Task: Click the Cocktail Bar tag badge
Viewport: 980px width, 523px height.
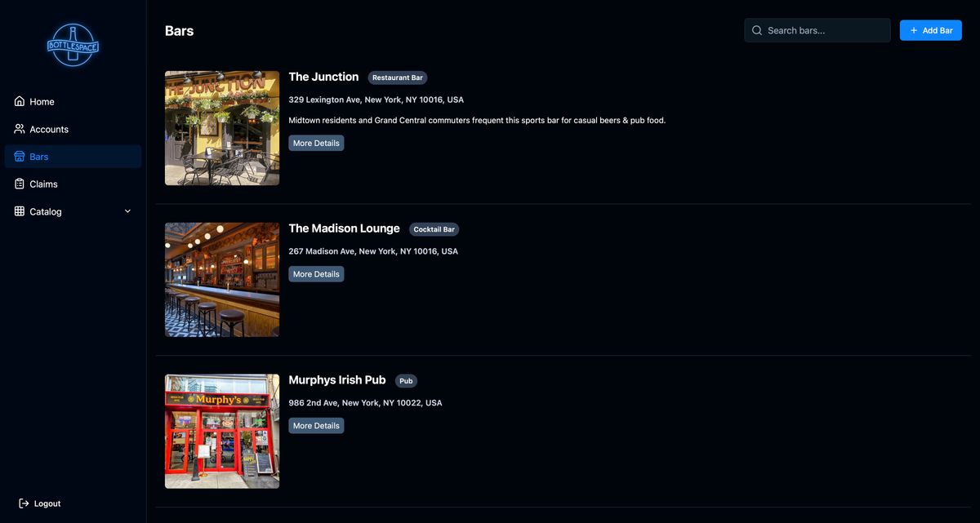Action: (434, 229)
